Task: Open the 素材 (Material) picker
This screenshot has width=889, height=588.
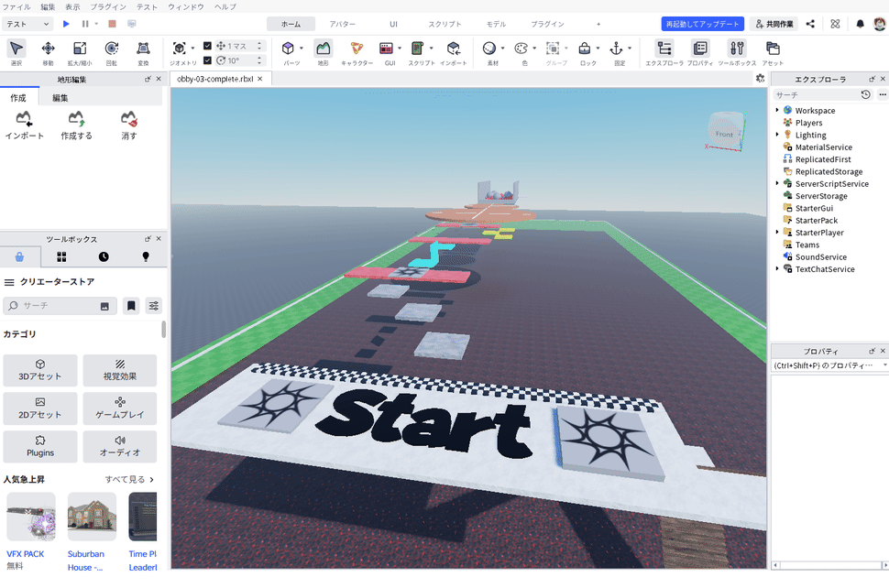Action: click(x=489, y=49)
